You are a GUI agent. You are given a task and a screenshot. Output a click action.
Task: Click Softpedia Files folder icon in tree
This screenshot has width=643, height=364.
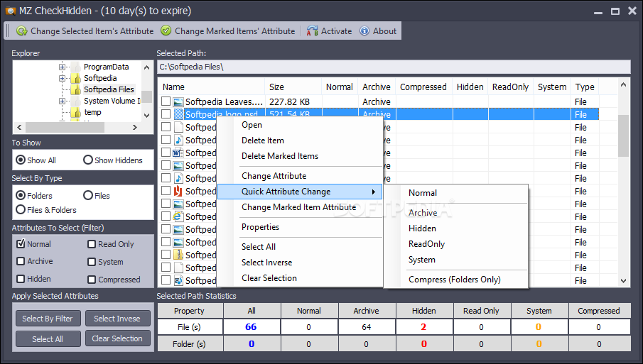pyautogui.click(x=75, y=89)
